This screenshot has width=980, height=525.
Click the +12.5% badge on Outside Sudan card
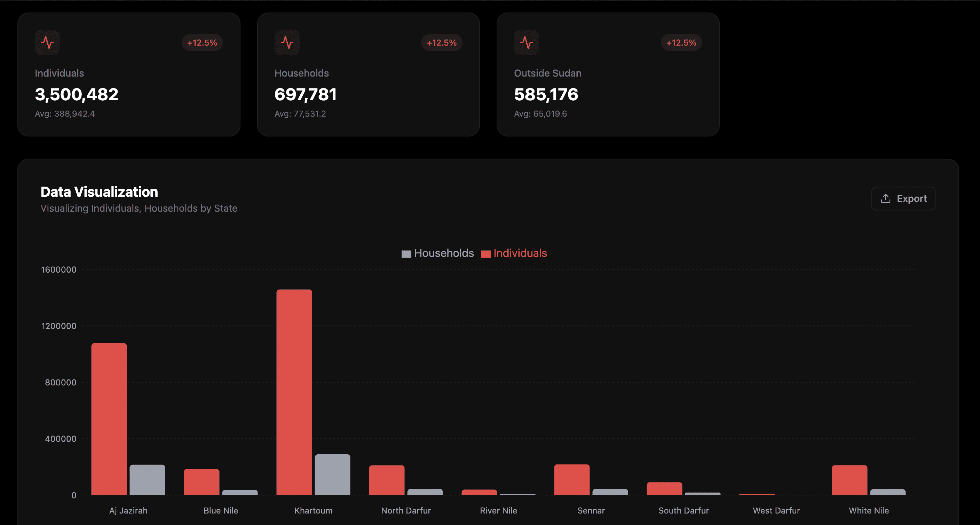(681, 42)
